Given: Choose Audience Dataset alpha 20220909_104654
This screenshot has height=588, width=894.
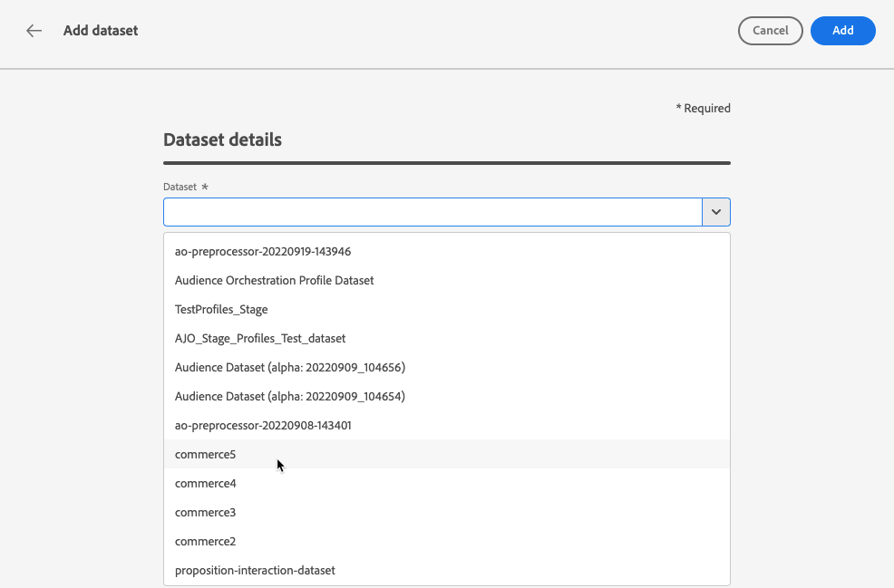Looking at the screenshot, I should point(289,396).
